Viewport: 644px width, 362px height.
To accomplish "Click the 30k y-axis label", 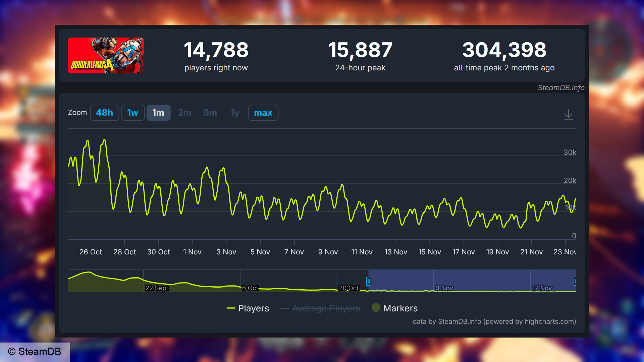I will pyautogui.click(x=570, y=152).
